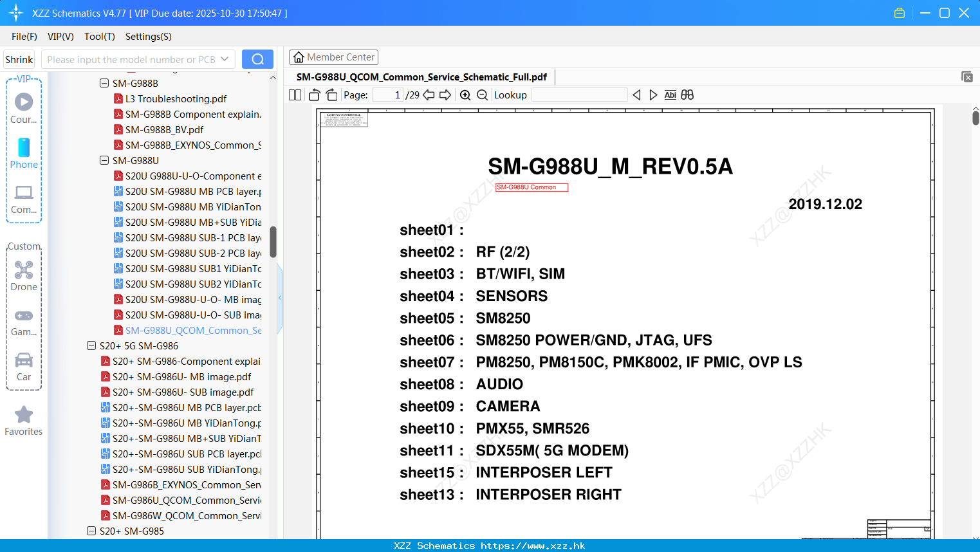Click the tree panel vertical scrollbar

click(x=273, y=241)
